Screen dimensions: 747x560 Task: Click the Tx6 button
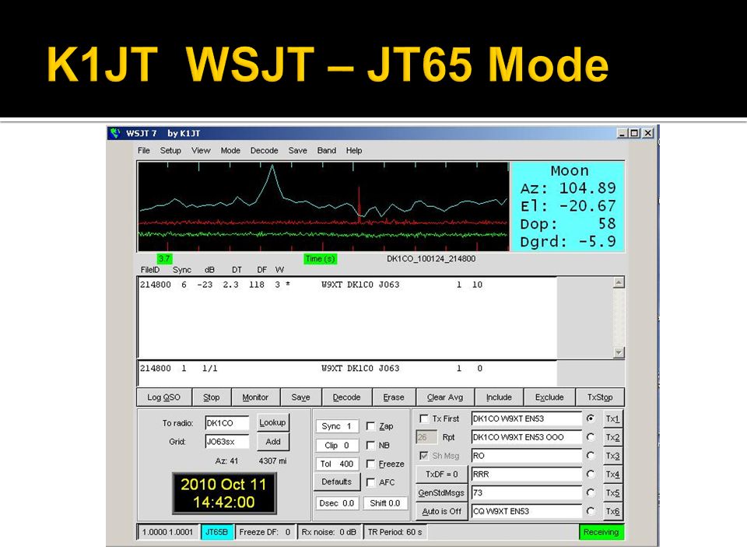tap(612, 512)
